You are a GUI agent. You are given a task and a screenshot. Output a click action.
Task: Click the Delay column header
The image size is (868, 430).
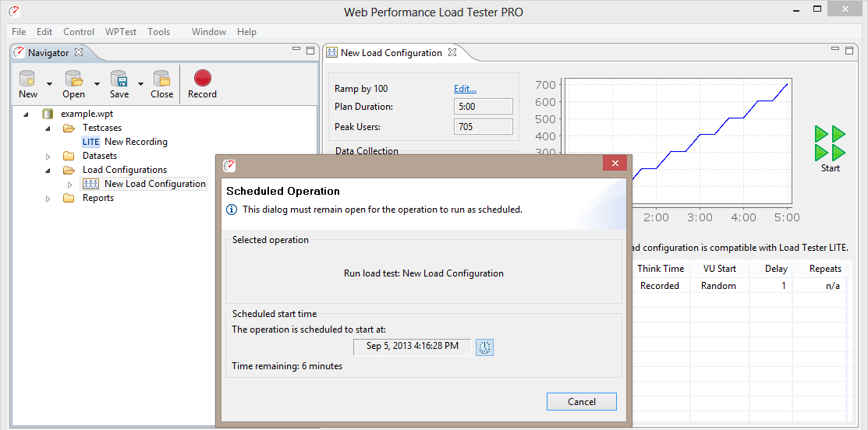[771, 269]
